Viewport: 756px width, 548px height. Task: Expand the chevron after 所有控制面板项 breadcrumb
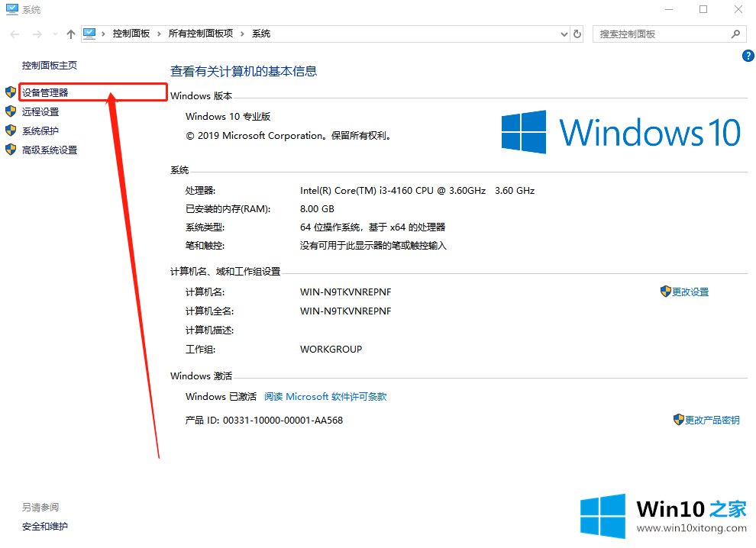click(x=243, y=34)
